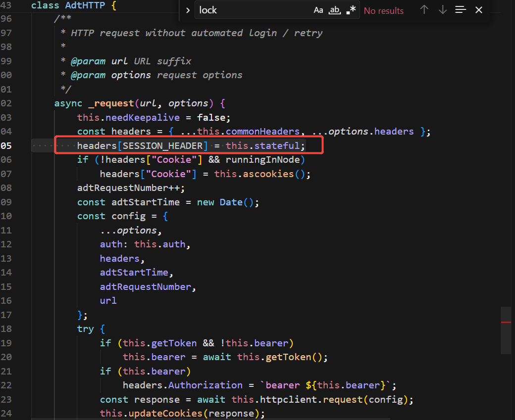Click 'const config = {' line
This screenshot has width=515, height=420.
pyautogui.click(x=122, y=216)
